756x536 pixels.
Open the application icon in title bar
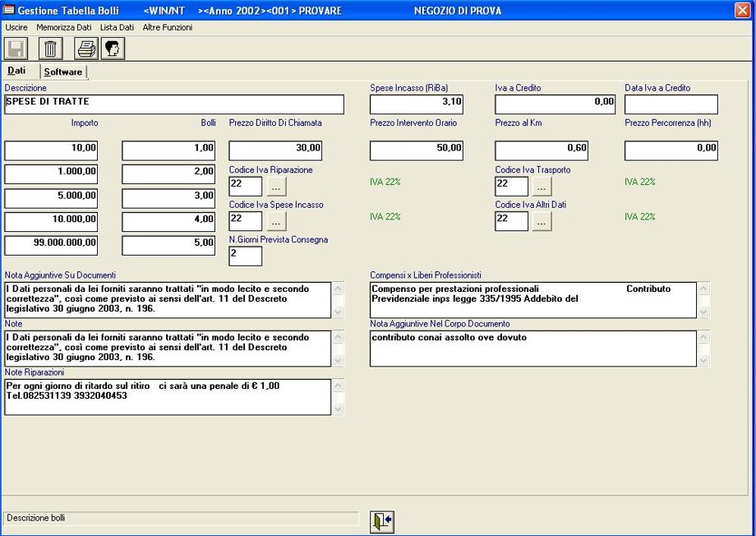point(9,11)
